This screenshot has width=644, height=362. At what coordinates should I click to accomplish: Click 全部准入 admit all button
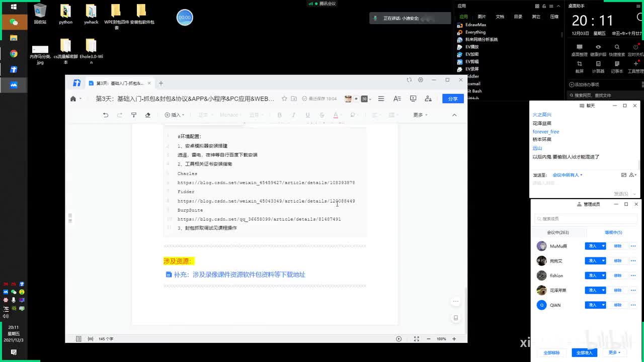point(584,352)
